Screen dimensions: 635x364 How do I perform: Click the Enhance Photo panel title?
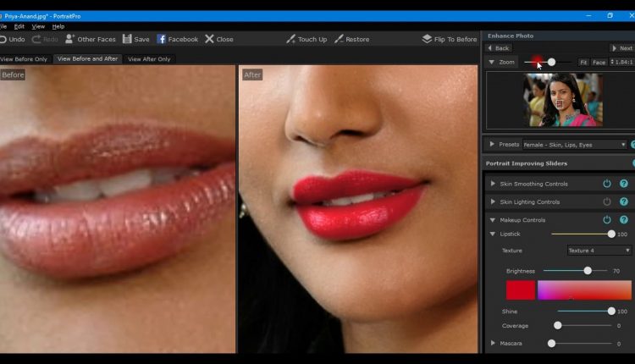[511, 36]
